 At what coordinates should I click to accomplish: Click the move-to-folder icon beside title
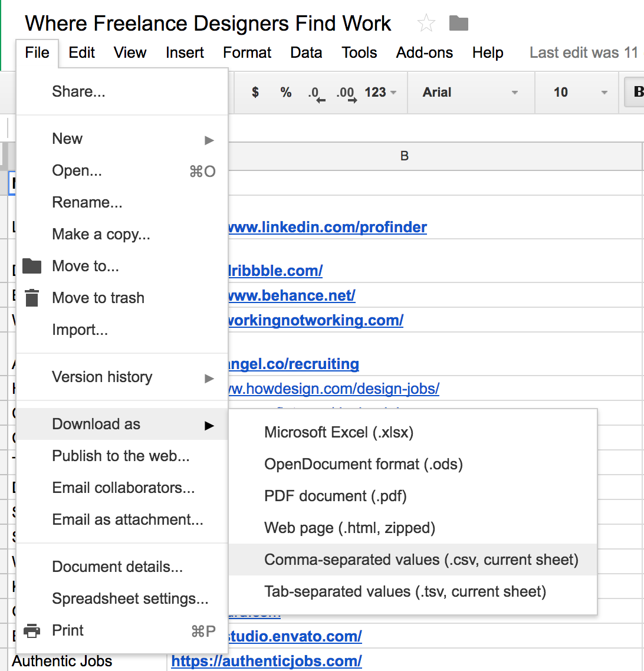pos(459,23)
